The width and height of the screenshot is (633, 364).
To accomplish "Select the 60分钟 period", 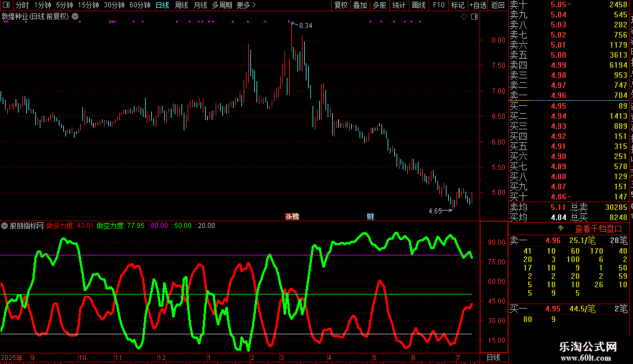I will [x=140, y=5].
